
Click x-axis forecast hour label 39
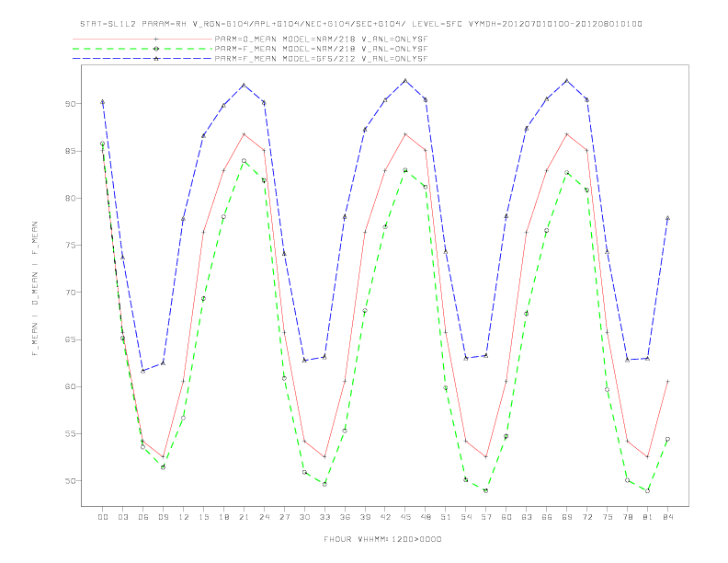[365, 517]
